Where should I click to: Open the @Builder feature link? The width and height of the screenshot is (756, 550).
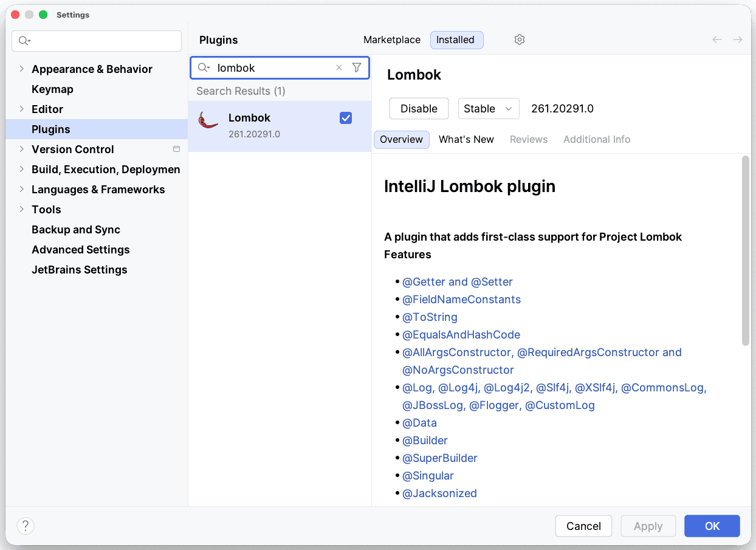tap(425, 440)
